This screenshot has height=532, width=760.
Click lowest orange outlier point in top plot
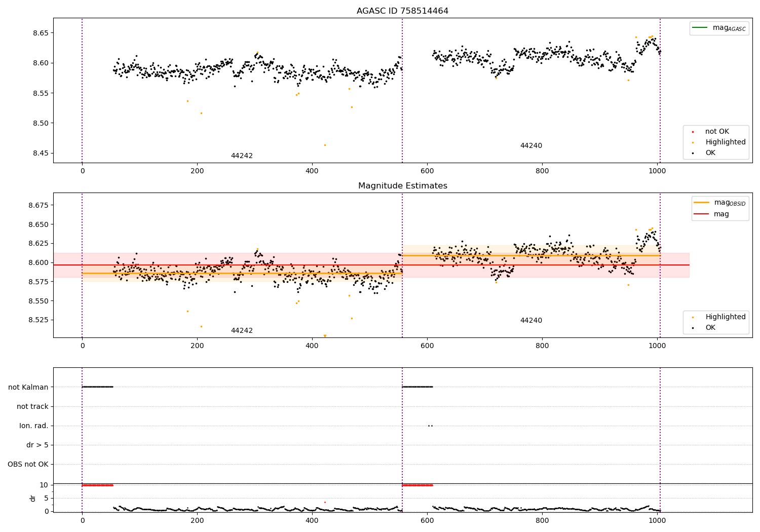click(x=325, y=145)
